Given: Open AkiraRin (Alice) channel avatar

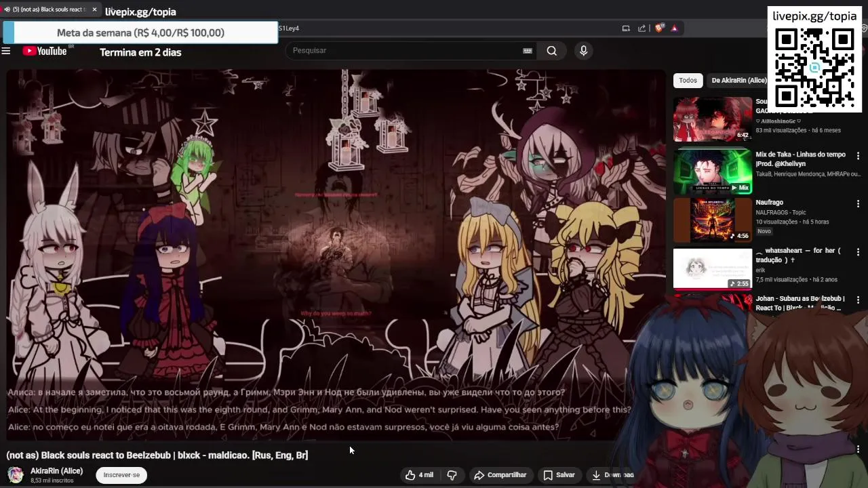Looking at the screenshot, I should tap(15, 475).
